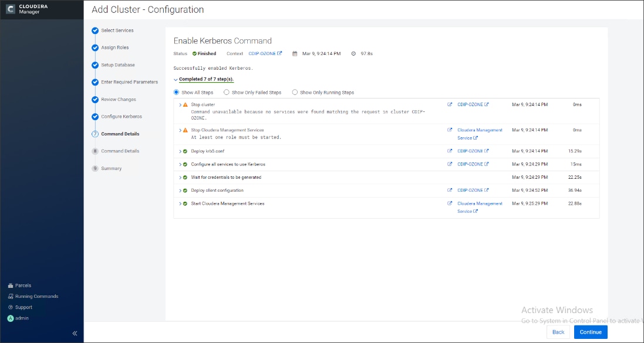
Task: Collapse the sidebar with the double chevron
Action: tap(75, 332)
